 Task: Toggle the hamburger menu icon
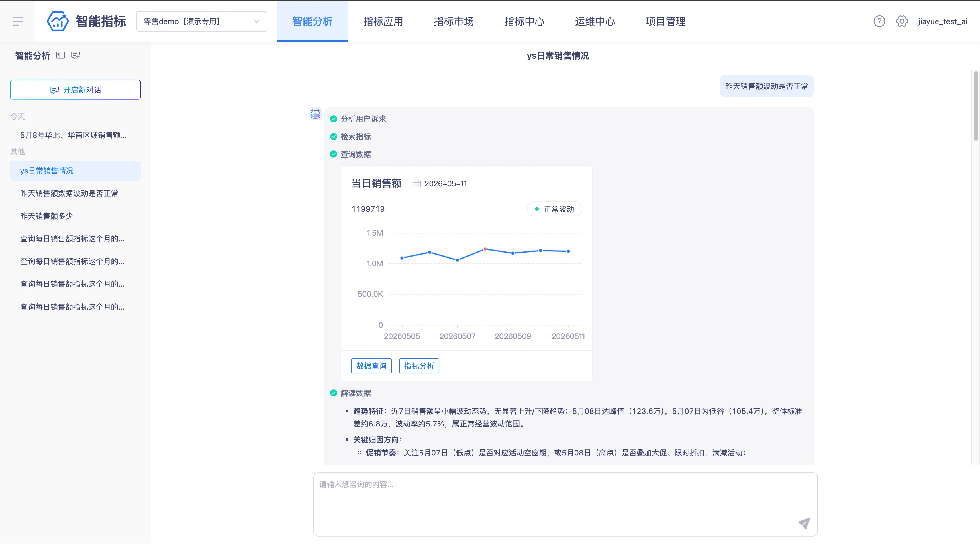click(17, 21)
